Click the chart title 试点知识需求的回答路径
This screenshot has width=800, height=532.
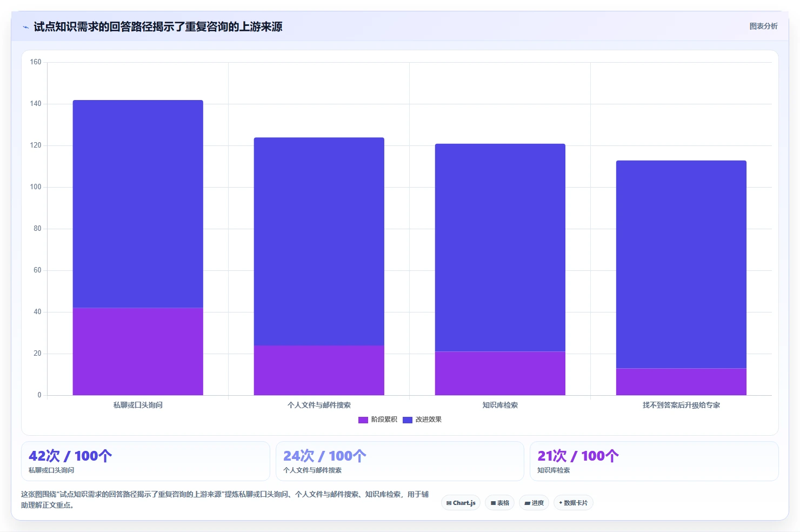[x=158, y=26]
